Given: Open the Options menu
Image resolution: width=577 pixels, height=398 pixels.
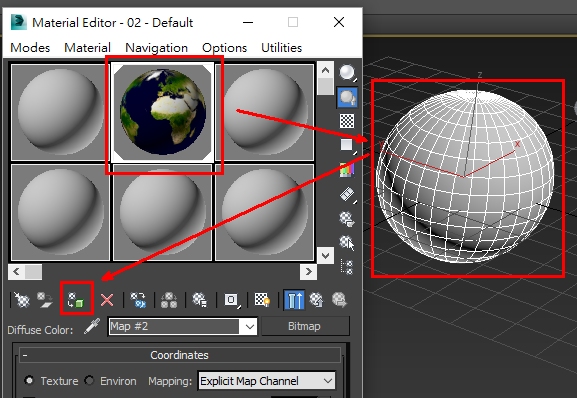Looking at the screenshot, I should [224, 47].
